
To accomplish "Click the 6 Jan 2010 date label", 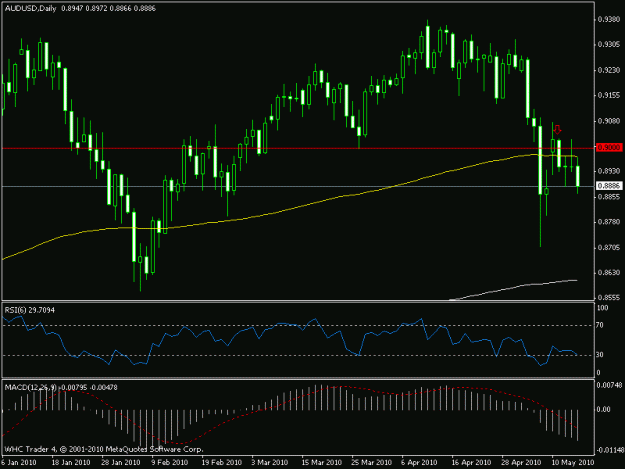I will (x=19, y=463).
